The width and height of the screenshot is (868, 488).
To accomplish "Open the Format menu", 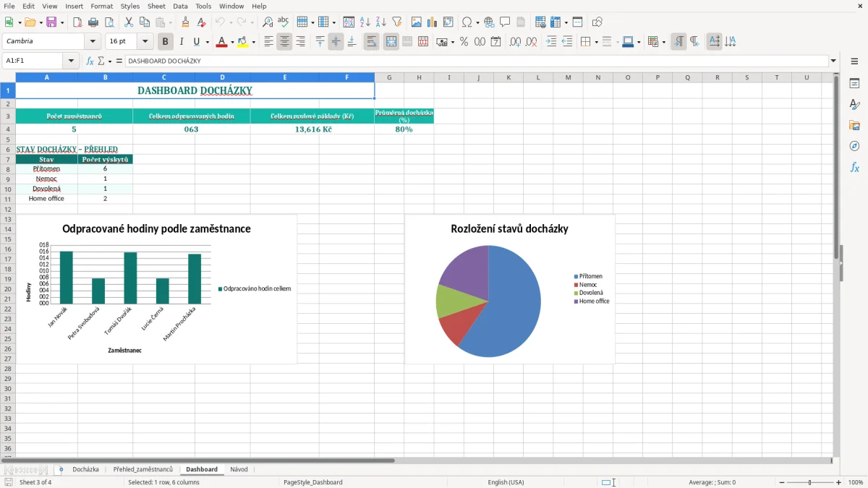I will tap(102, 6).
